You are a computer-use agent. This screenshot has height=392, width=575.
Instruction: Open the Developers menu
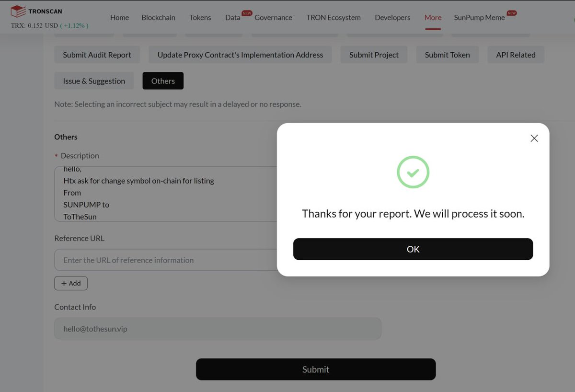pos(392,17)
